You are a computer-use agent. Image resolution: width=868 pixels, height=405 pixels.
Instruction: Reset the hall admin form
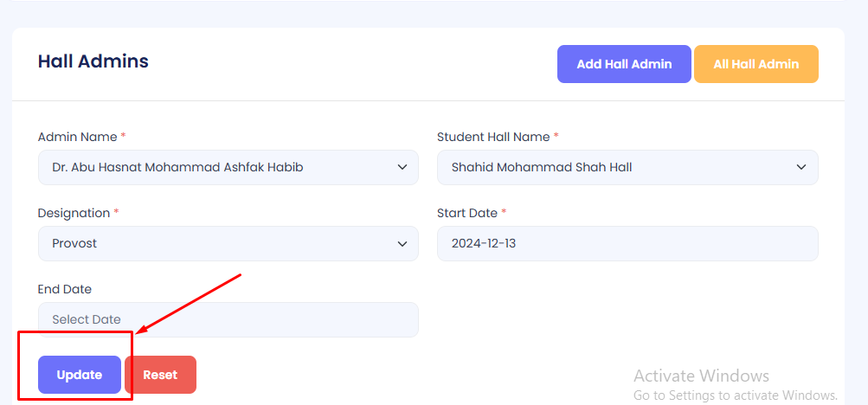[160, 375]
